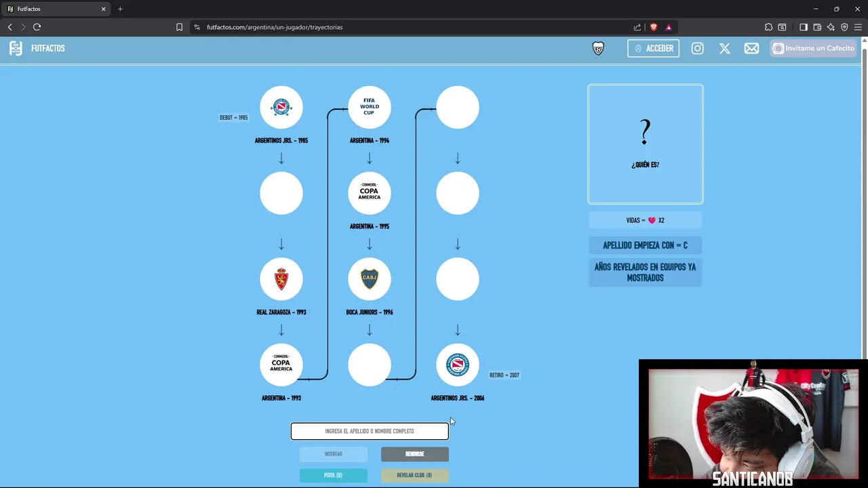Open the Brave Wallet icon
This screenshot has height=488, width=868.
[x=817, y=27]
